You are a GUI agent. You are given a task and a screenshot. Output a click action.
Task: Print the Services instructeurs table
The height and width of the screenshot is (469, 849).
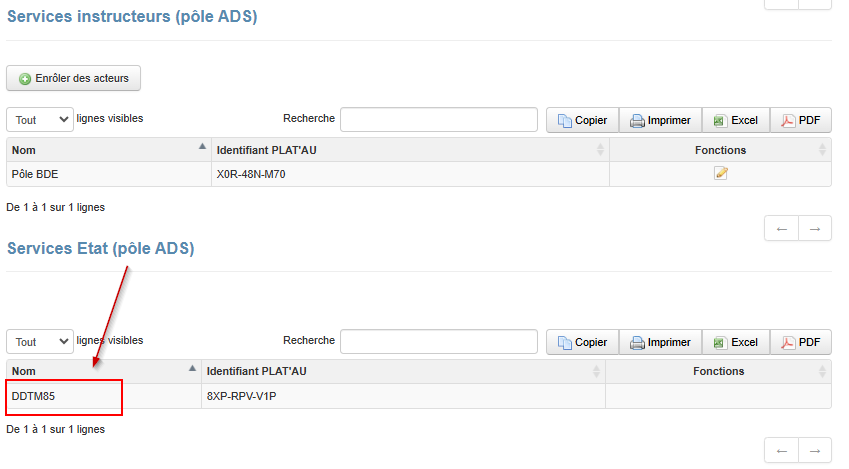pyautogui.click(x=660, y=120)
